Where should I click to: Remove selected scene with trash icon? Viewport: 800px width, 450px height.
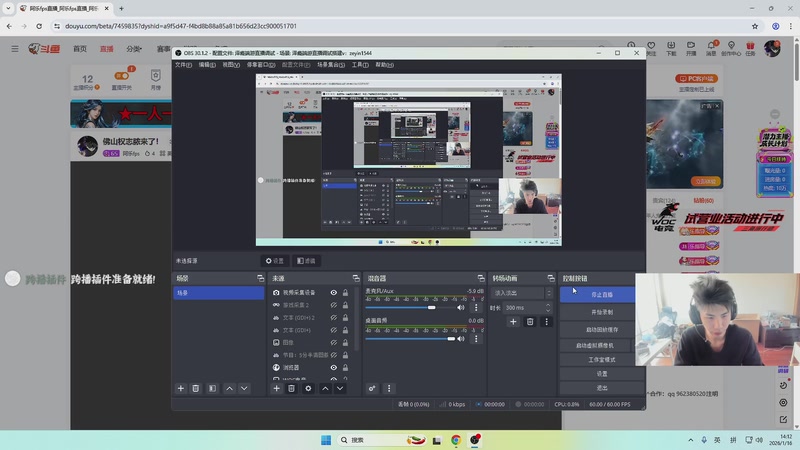(x=196, y=388)
